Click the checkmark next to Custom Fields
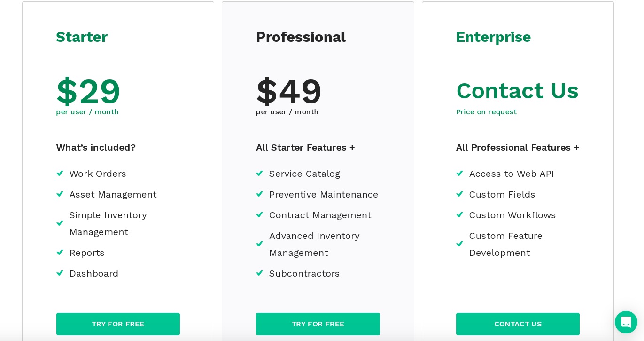The height and width of the screenshot is (341, 644). tap(460, 194)
